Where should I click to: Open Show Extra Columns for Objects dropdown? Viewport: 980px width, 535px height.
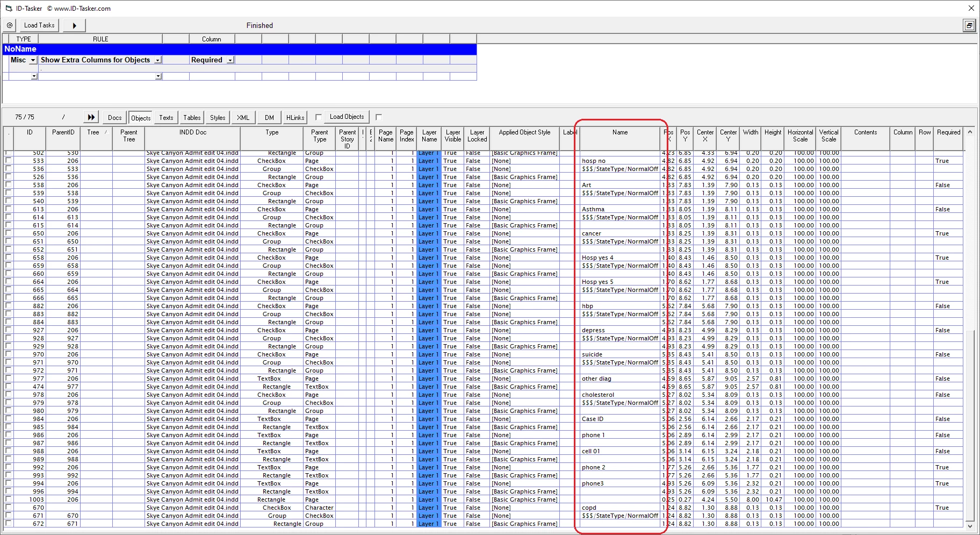pos(158,60)
